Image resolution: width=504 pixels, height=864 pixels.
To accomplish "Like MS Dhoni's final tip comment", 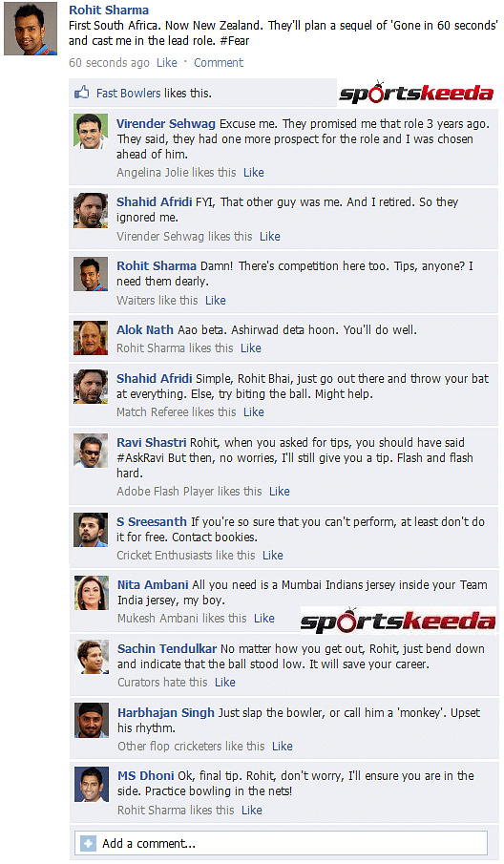I will (x=252, y=810).
